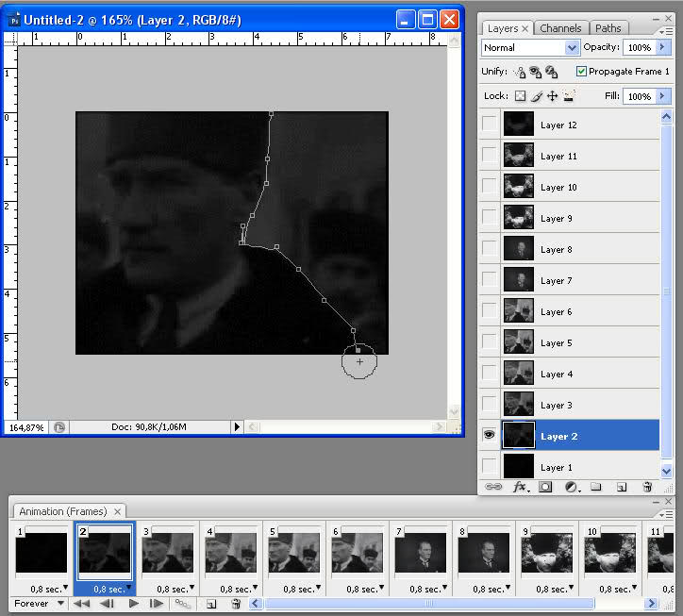Expand the Opacity slider arrow

[x=662, y=47]
